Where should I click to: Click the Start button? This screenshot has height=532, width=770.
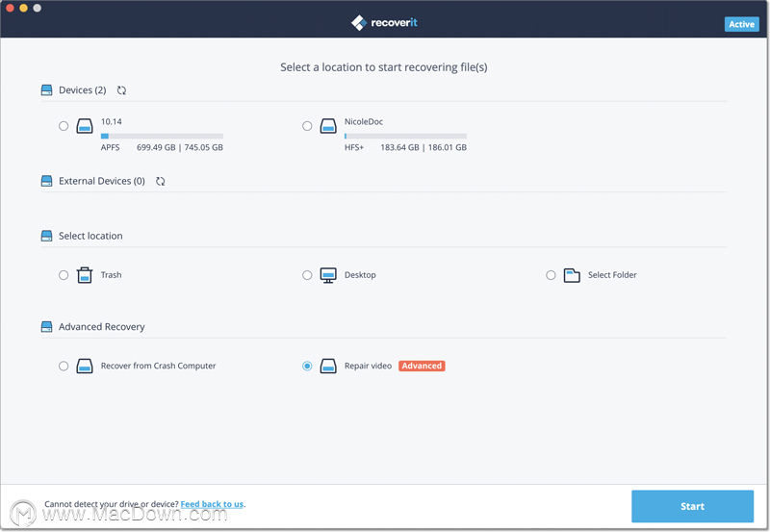[692, 506]
